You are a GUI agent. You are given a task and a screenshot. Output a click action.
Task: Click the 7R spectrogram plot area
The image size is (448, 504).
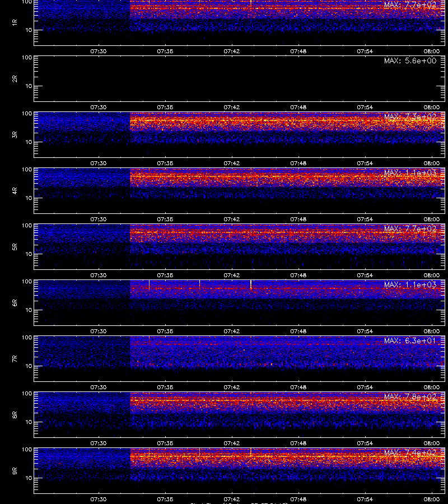240,359
